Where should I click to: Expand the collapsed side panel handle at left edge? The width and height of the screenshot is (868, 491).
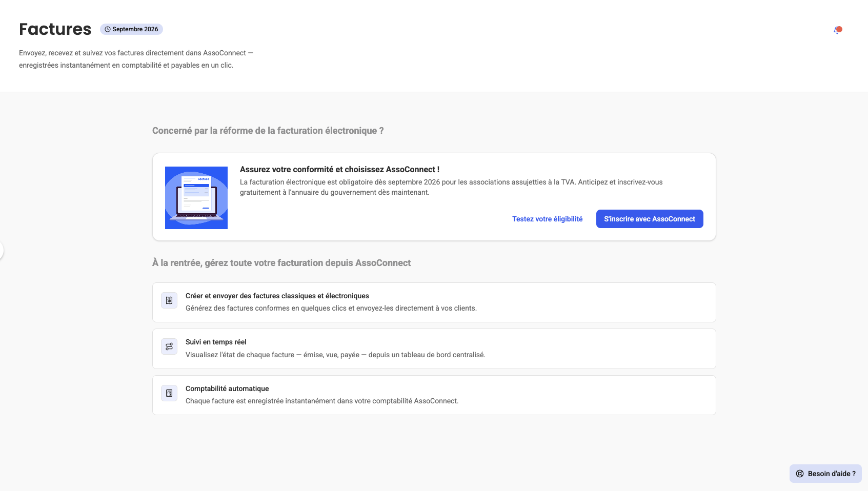pyautogui.click(x=2, y=251)
